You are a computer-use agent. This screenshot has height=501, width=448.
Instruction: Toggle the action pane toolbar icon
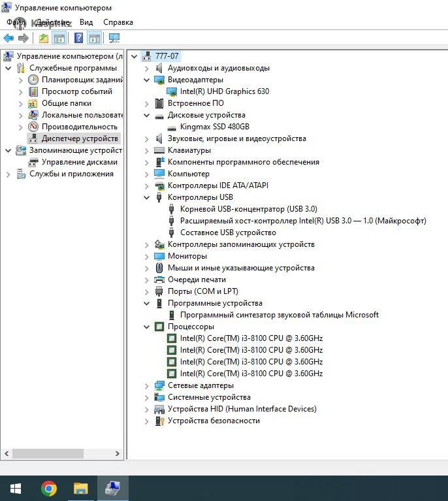click(x=95, y=39)
